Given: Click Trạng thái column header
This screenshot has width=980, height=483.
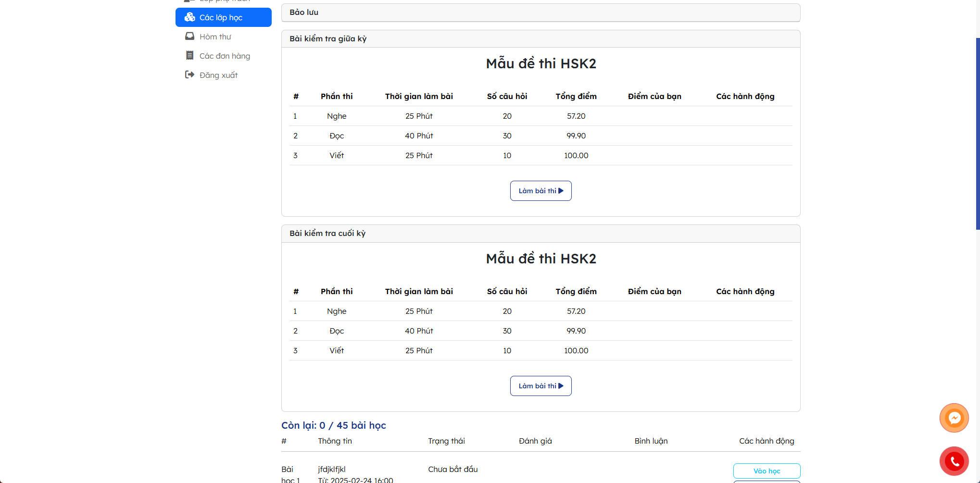Looking at the screenshot, I should pyautogui.click(x=447, y=441).
